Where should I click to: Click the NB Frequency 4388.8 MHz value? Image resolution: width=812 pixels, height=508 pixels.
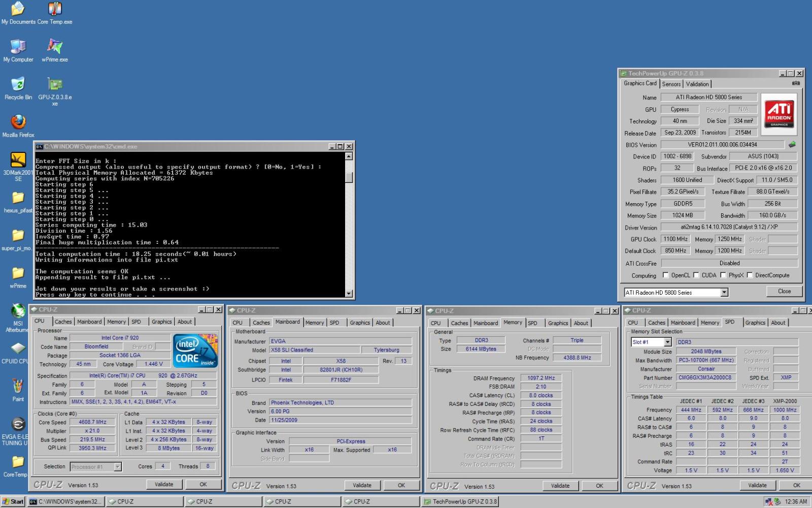click(x=577, y=358)
